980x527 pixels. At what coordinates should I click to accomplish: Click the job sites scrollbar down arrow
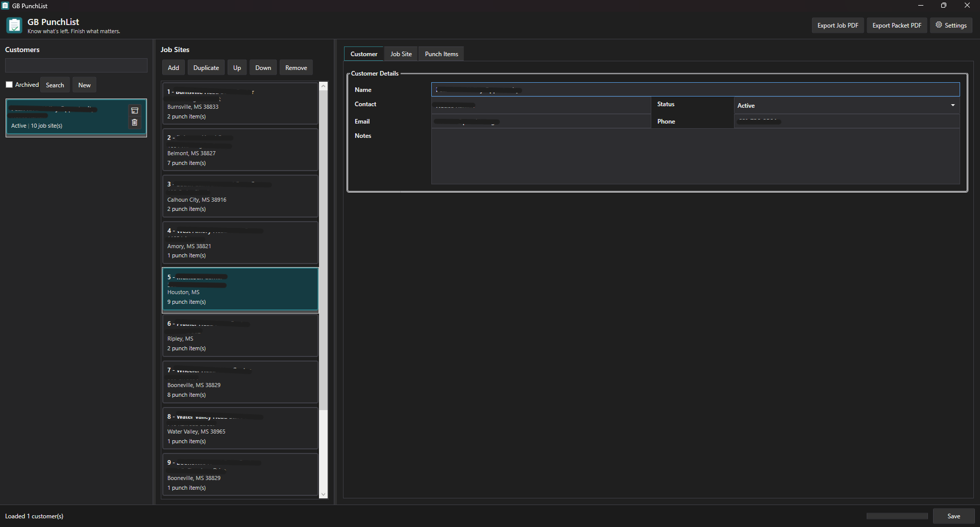323,494
